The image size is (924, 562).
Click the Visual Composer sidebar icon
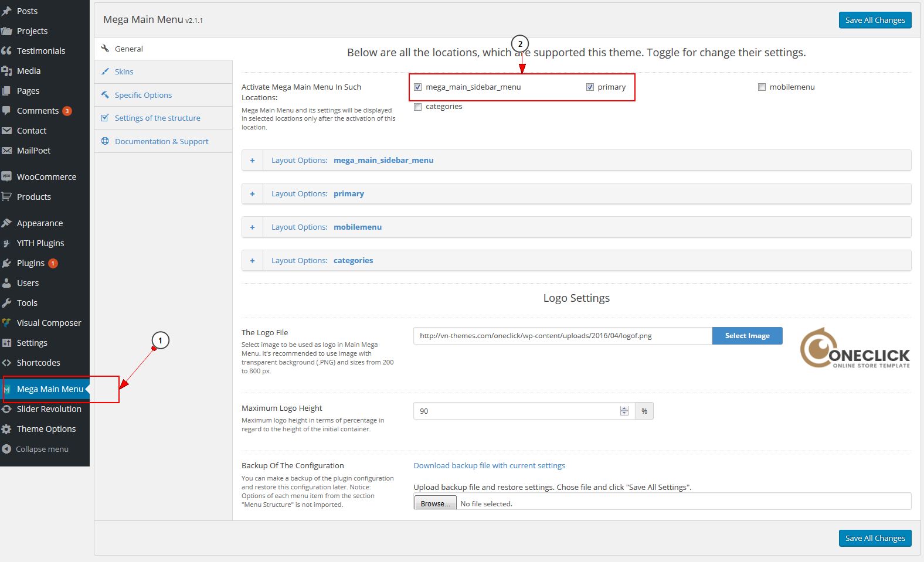6,322
